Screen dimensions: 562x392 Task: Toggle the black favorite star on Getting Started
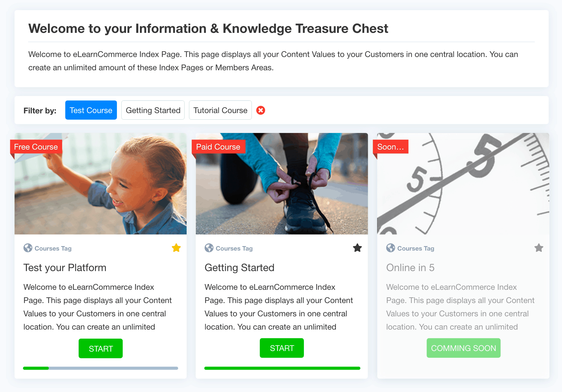tap(357, 248)
